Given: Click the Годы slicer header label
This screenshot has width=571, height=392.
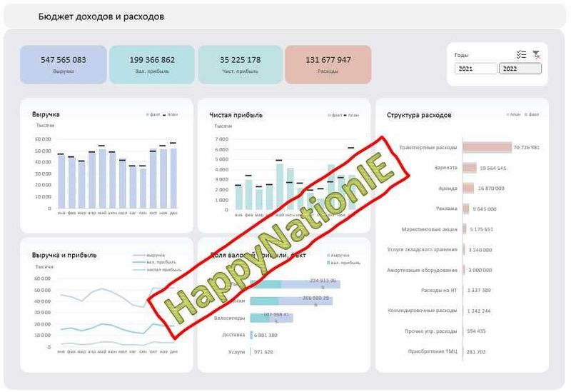Looking at the screenshot, I should [x=461, y=55].
